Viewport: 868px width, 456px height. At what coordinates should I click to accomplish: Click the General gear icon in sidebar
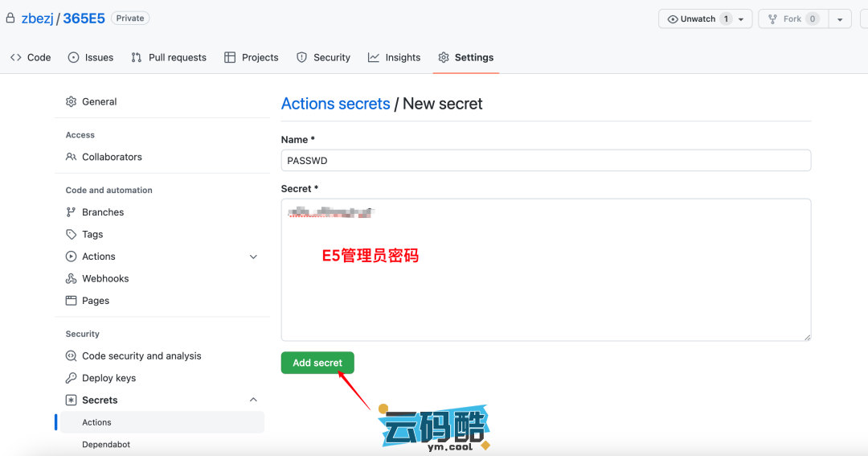tap(72, 102)
